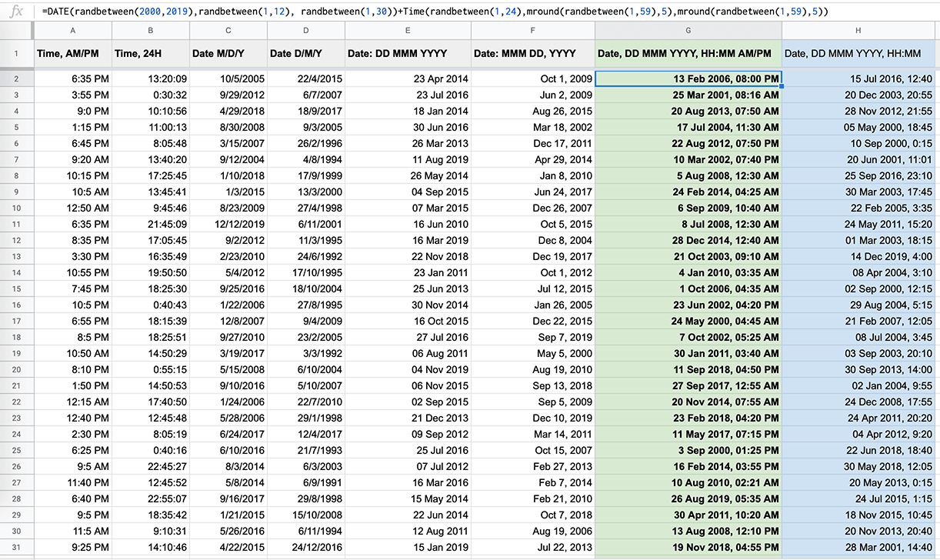Click the 'Date D/M/Y' header cell
This screenshot has height=560, width=940.
[x=306, y=54]
